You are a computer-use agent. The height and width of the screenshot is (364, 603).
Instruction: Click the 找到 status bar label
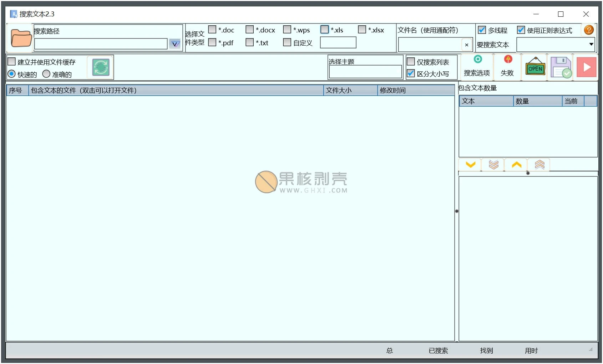(x=486, y=351)
